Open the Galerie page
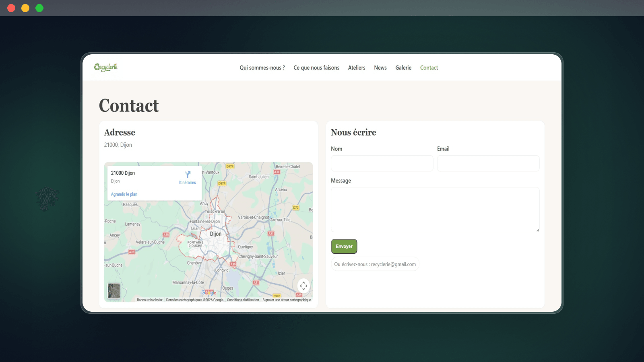The width and height of the screenshot is (644, 362). [403, 68]
